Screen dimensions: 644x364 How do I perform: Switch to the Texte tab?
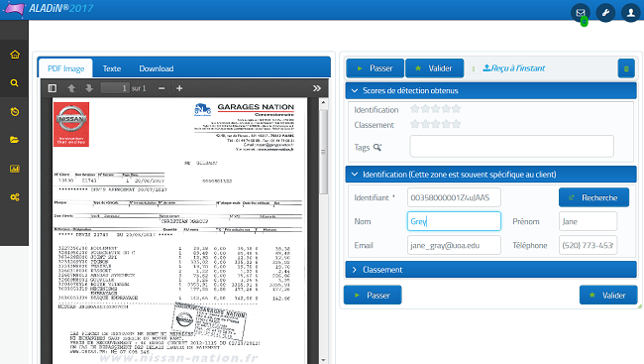[112, 68]
